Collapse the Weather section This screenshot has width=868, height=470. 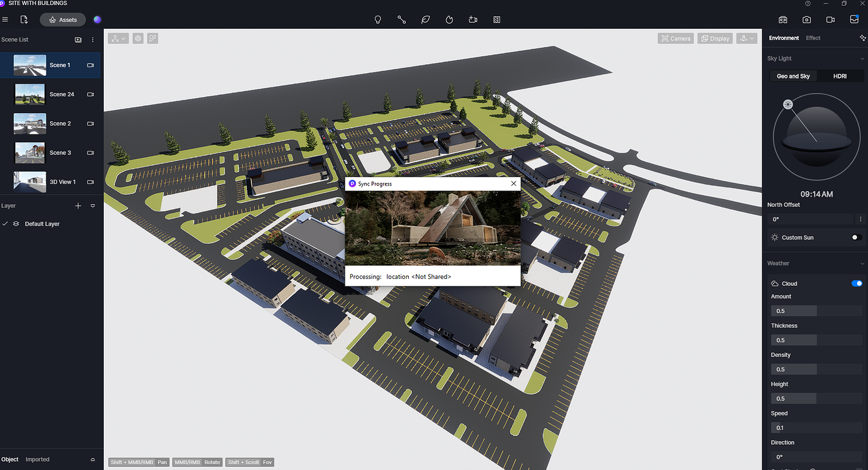pos(861,263)
